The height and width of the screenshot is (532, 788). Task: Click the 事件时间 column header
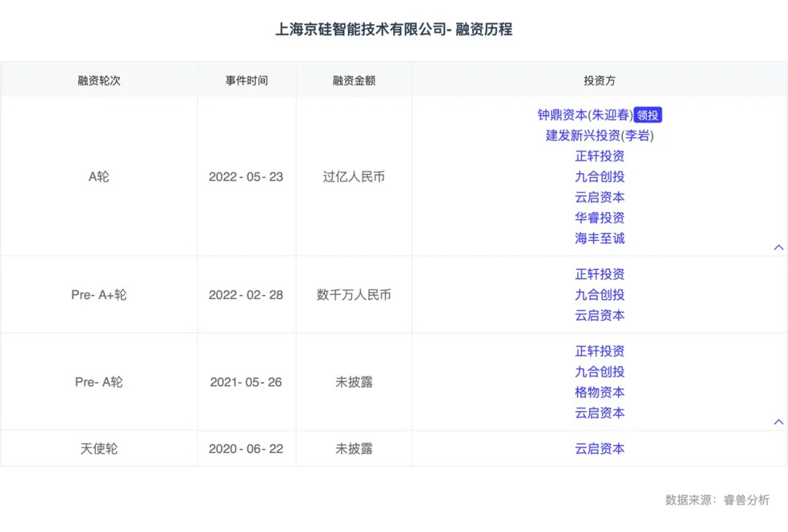click(247, 80)
